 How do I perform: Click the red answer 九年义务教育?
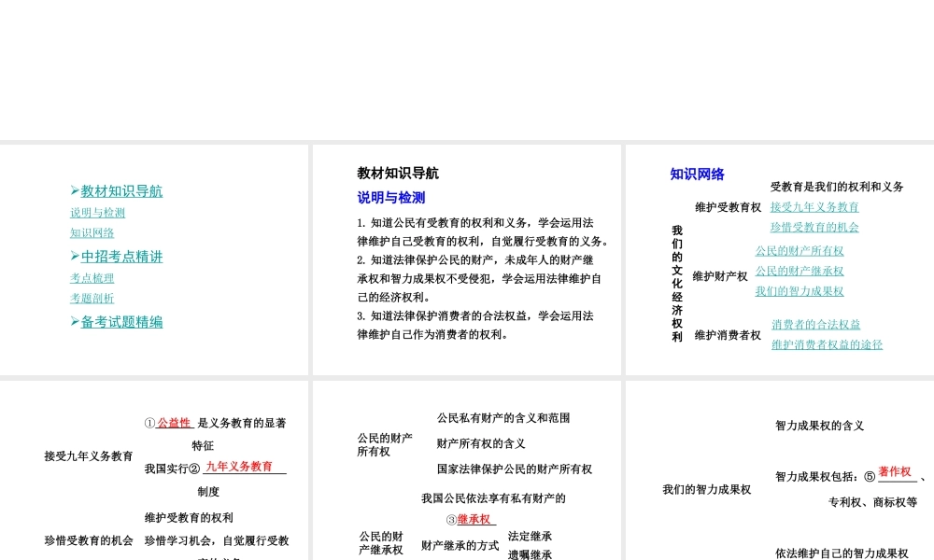point(239,466)
